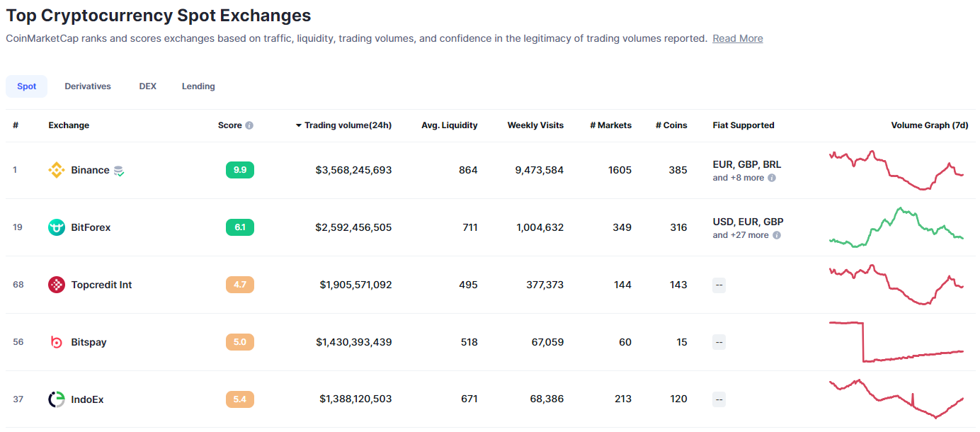Click Binance's proof-of-reserves badge icon

pos(119,171)
